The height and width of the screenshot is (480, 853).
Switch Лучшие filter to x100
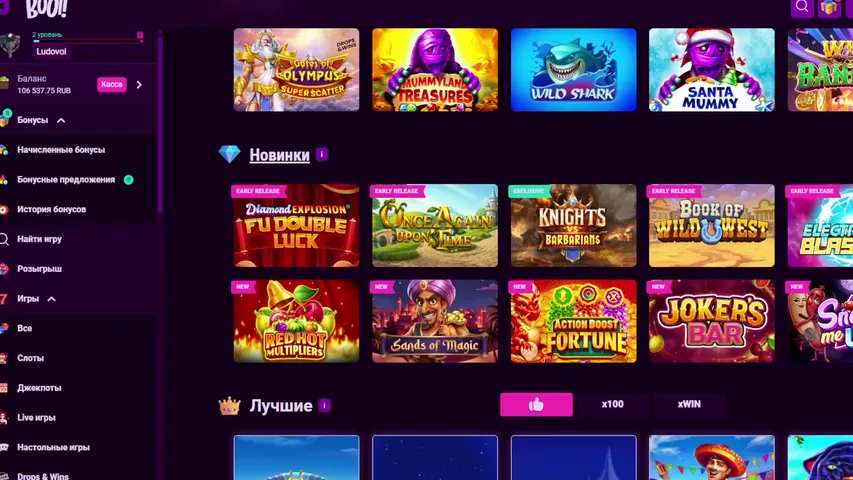click(x=613, y=404)
